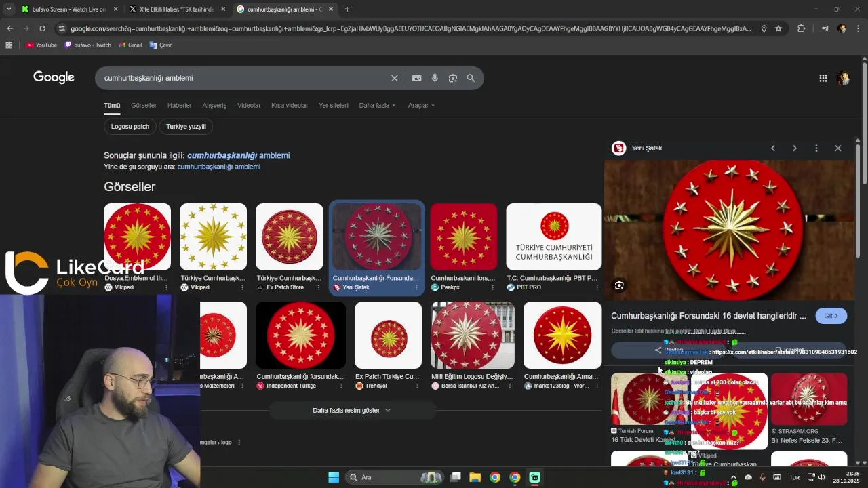868x488 pixels.
Task: Open File Explorer from taskbar
Action: [475, 477]
